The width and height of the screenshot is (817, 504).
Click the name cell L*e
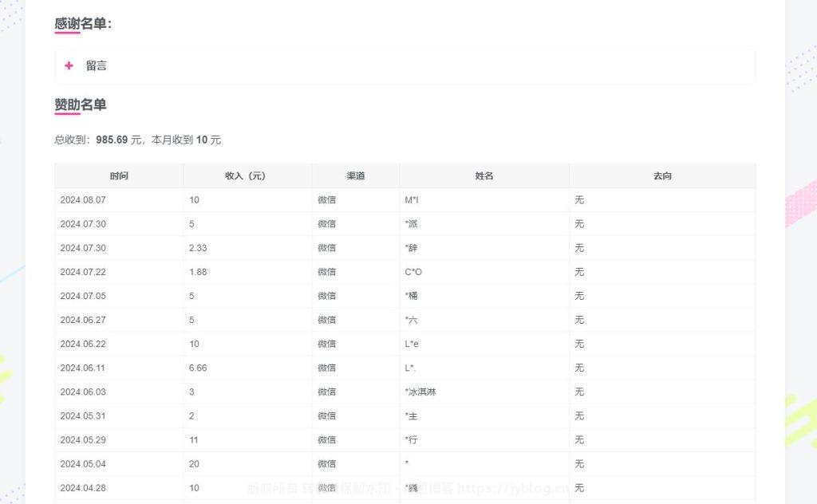(412, 344)
